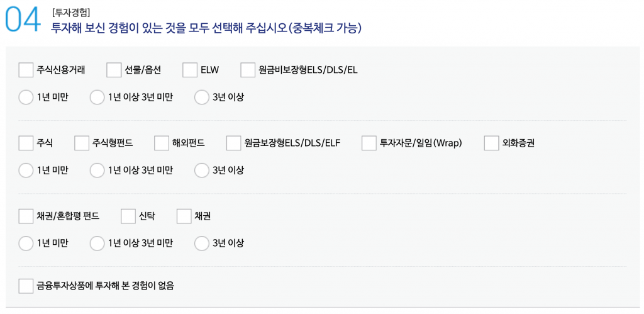This screenshot has height=314, width=644.
Task: Check the 채권/혼합평 펀드 checkbox
Action: pos(26,216)
